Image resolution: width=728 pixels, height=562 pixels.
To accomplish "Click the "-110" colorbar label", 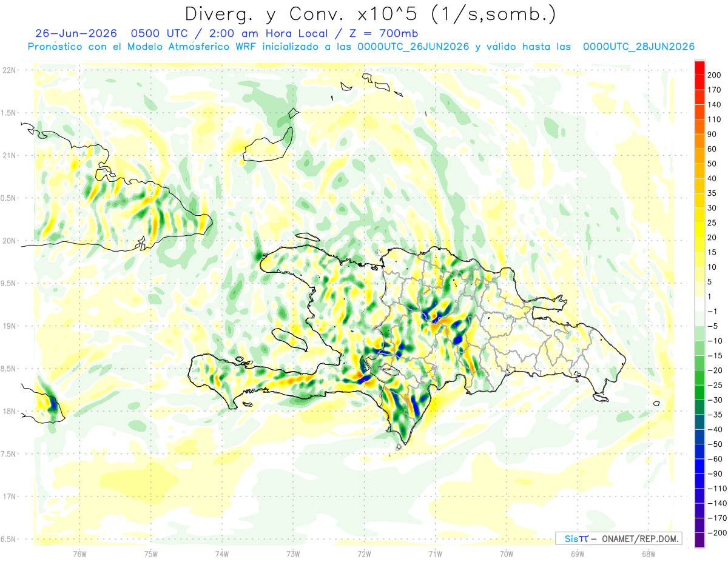I will tap(716, 489).
